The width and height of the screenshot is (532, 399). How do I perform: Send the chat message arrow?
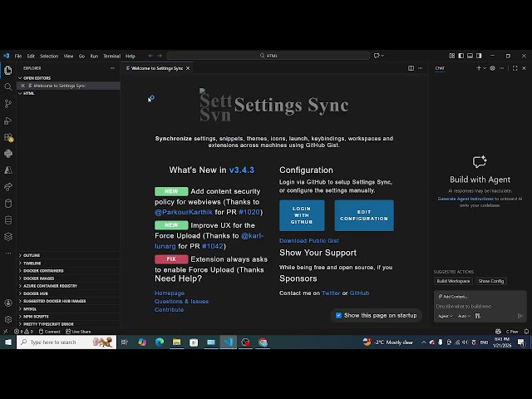tap(520, 316)
